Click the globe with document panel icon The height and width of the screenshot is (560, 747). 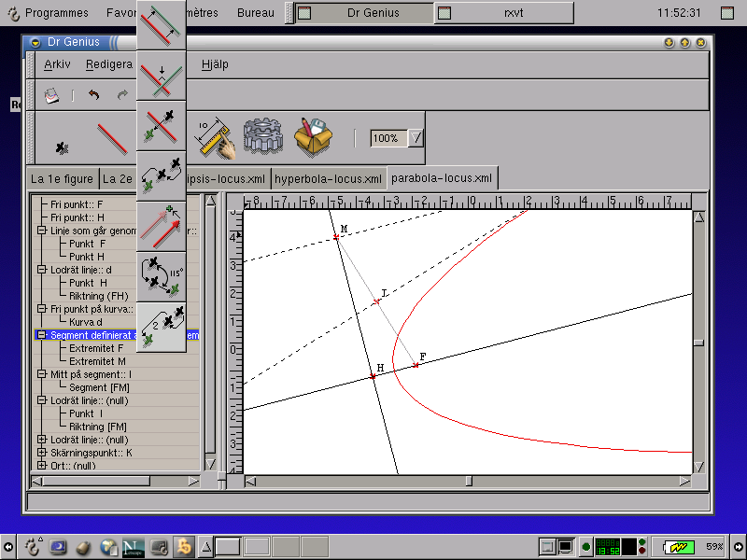coord(108,547)
